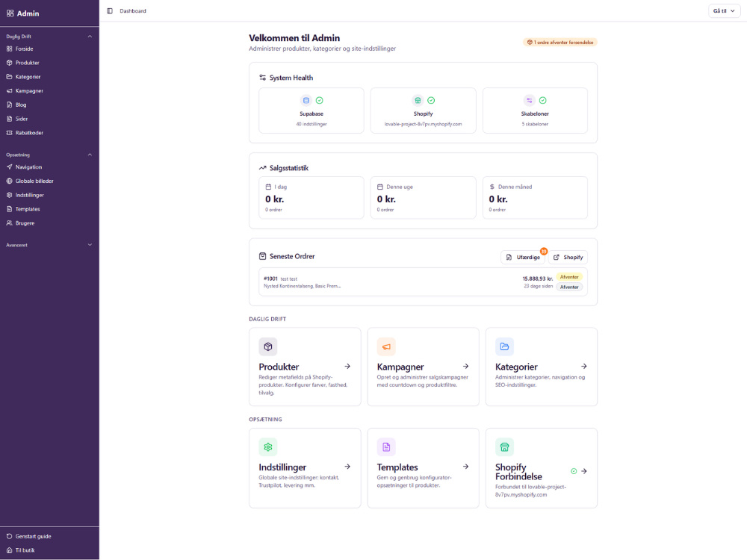Click the Ufærdige button
Image resolution: width=747 pixels, height=560 pixels.
click(523, 257)
